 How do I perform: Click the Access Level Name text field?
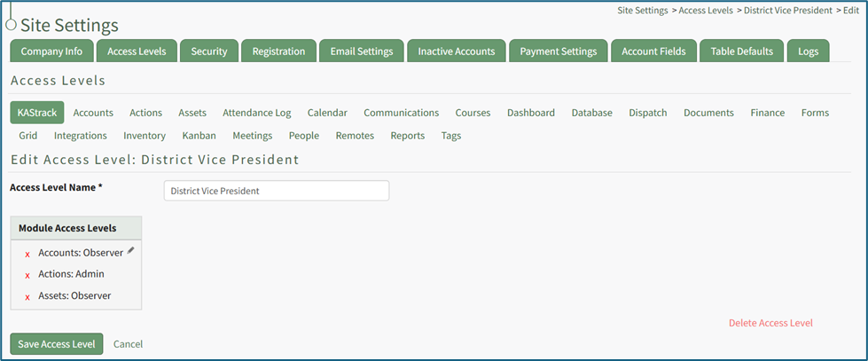tap(276, 191)
